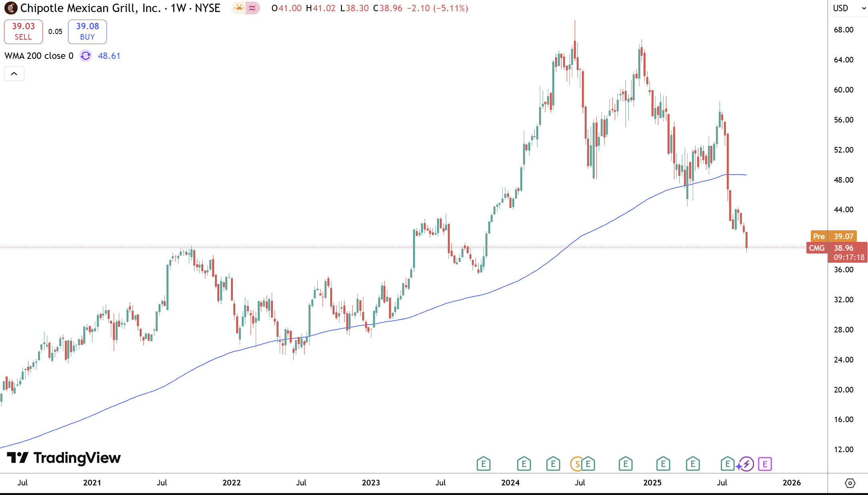Select the WMA 200 close indicator label
The width and height of the screenshot is (868, 495).
(x=39, y=56)
